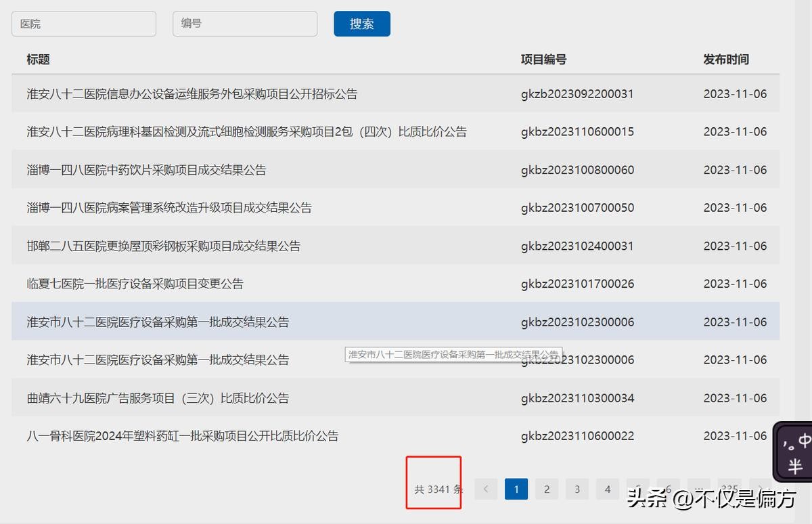This screenshot has height=524, width=812.
Task: Open 淄博一四八医院病案管理系统 result notice
Action: [169, 208]
